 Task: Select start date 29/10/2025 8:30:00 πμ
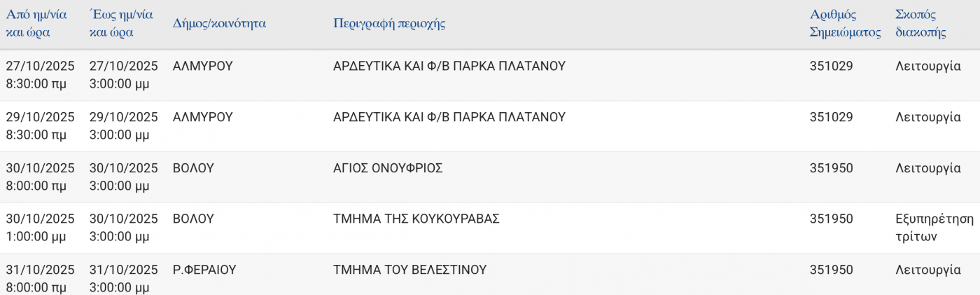pos(40,125)
